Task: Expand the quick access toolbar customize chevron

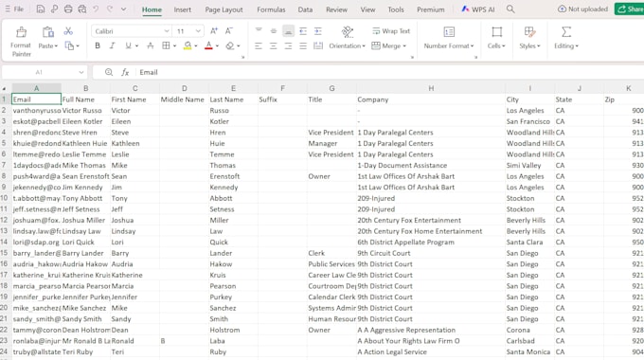Action: tap(124, 9)
